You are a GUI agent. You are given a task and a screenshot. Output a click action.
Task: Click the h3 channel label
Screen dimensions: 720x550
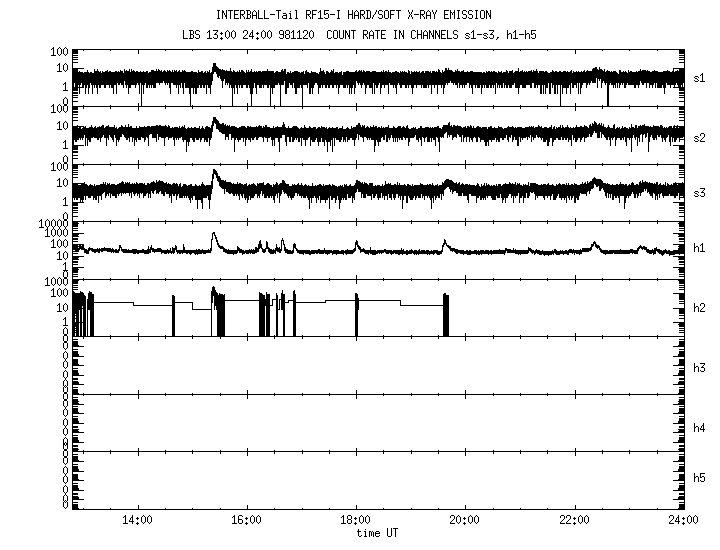tap(700, 368)
